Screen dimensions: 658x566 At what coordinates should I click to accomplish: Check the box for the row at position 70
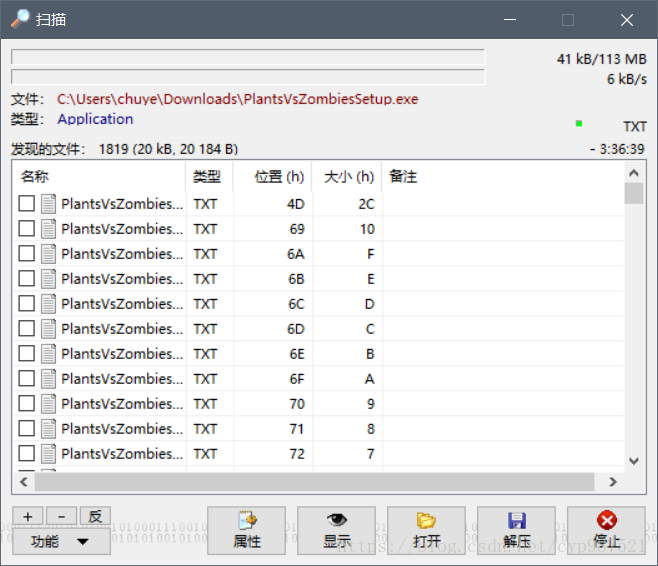coord(26,404)
